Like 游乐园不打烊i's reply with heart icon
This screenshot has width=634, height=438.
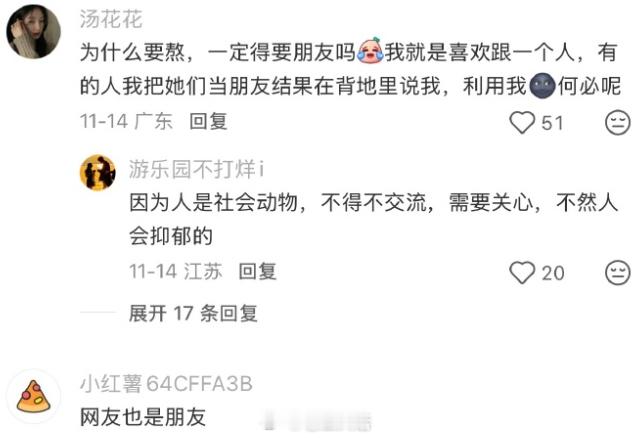[522, 272]
